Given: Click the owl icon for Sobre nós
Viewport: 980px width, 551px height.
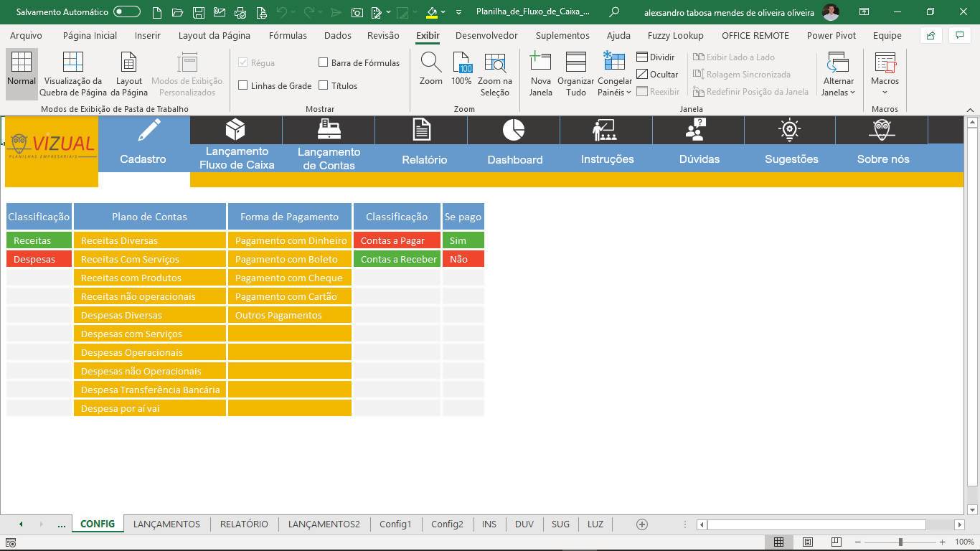Looking at the screenshot, I should pyautogui.click(x=882, y=130).
